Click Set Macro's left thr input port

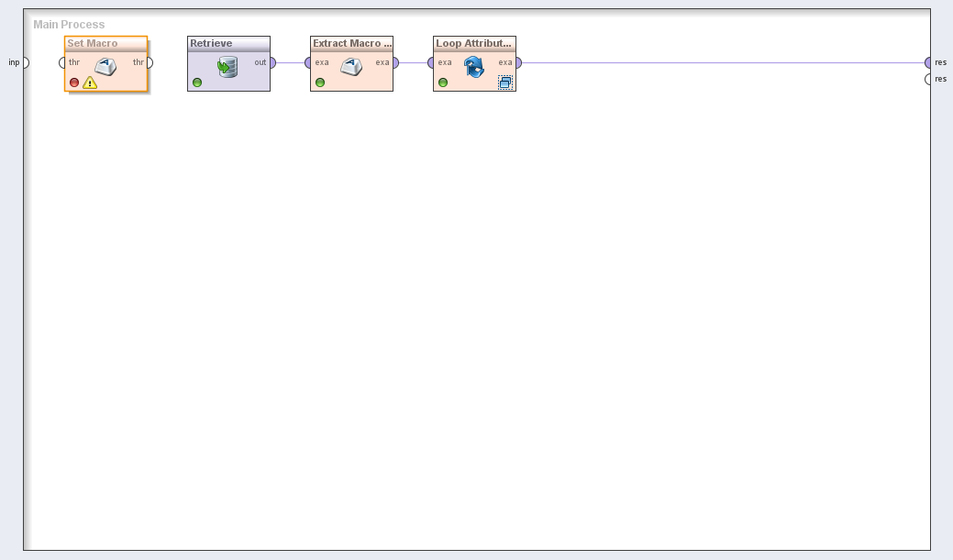pyautogui.click(x=62, y=62)
